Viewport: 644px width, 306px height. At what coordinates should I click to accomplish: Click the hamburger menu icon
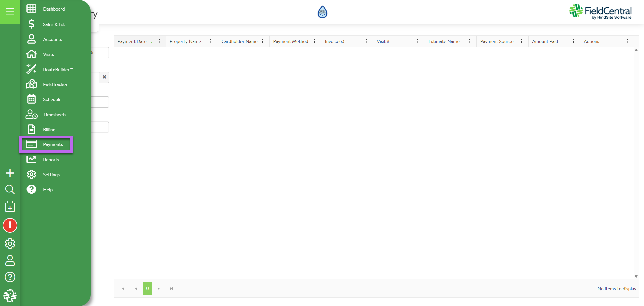pos(10,11)
